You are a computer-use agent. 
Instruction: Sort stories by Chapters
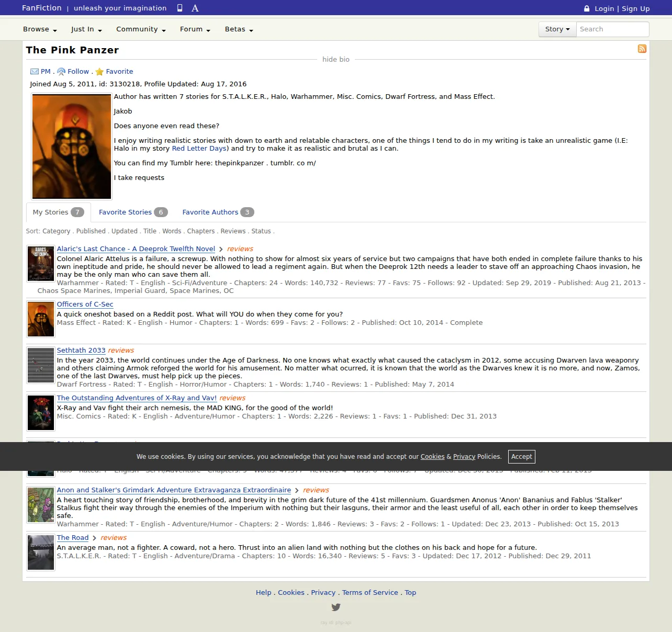pos(201,231)
